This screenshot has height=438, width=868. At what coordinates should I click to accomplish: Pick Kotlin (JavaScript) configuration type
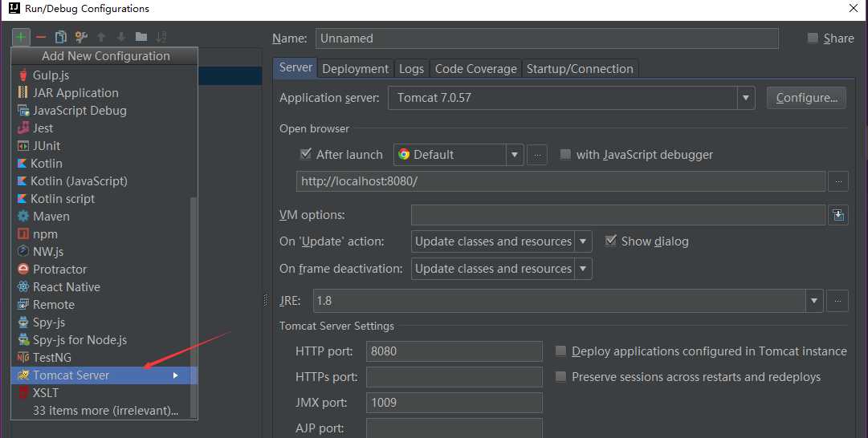coord(104,181)
